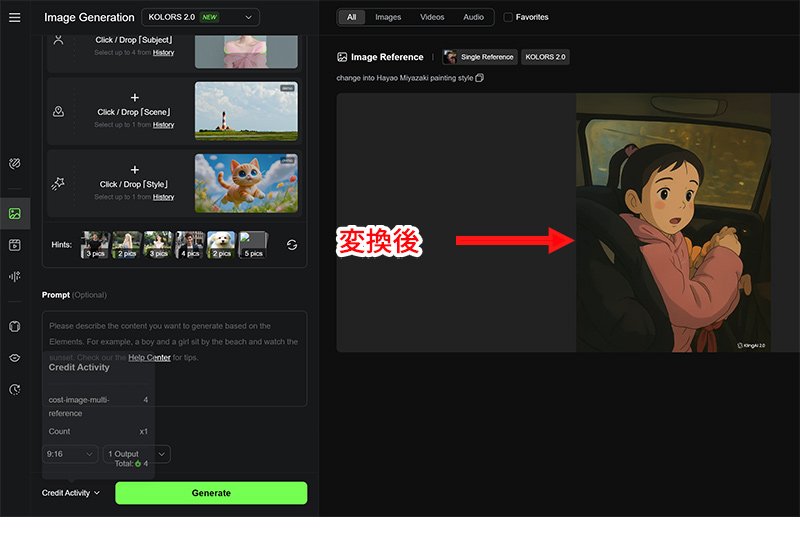Choose the second 3 pics hint

click(158, 245)
